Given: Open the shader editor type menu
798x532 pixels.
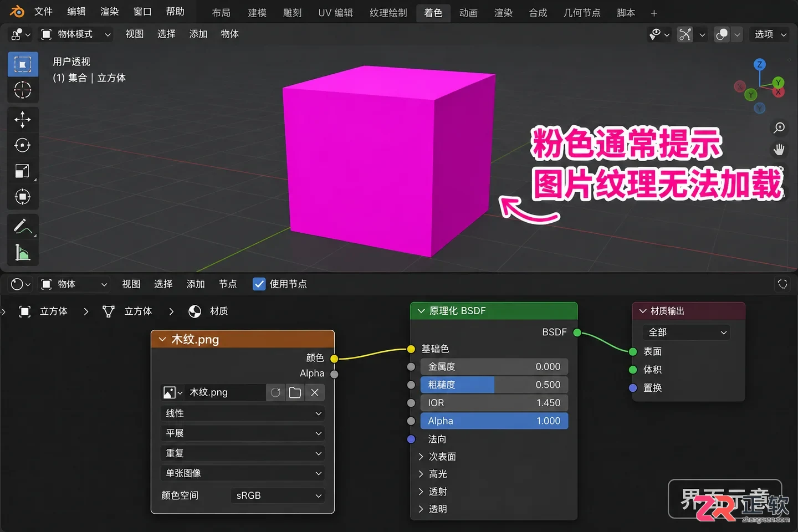Looking at the screenshot, I should tap(21, 284).
